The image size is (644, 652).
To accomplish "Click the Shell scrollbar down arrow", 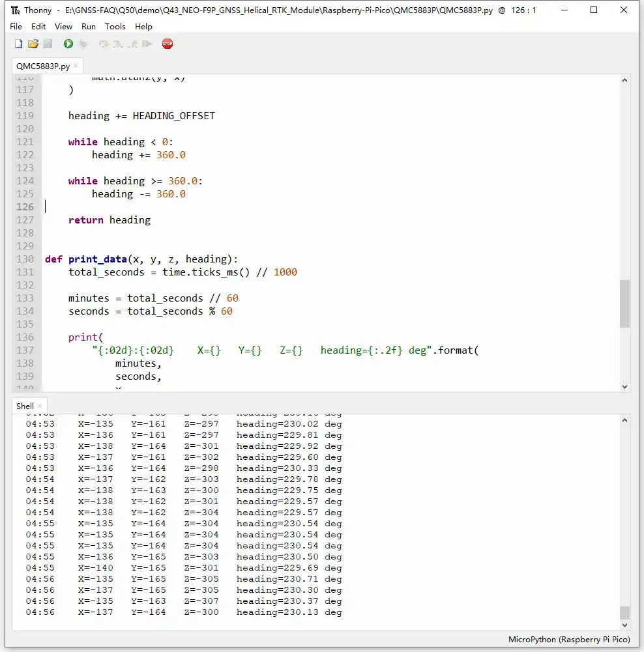I will (624, 625).
